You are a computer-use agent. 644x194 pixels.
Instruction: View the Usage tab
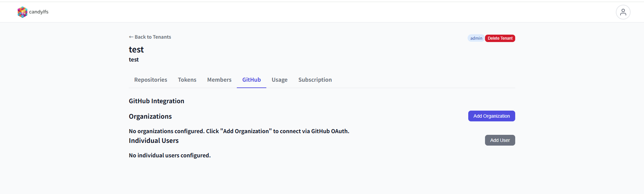point(279,80)
